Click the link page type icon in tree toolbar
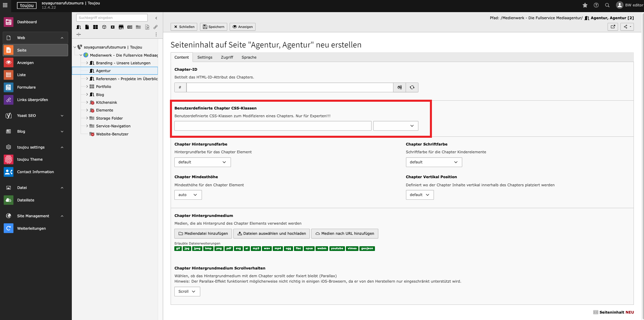Viewport: 644px width, 320px height. click(155, 27)
